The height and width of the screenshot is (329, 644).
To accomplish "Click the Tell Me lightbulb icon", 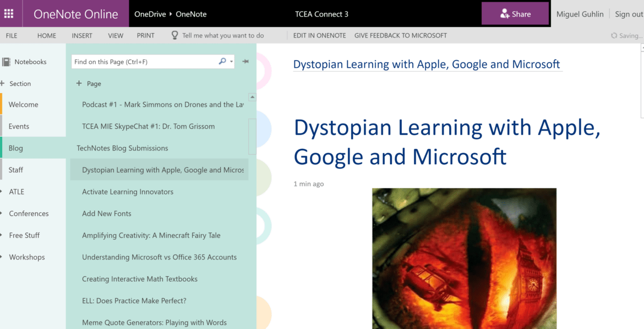I will click(x=175, y=35).
